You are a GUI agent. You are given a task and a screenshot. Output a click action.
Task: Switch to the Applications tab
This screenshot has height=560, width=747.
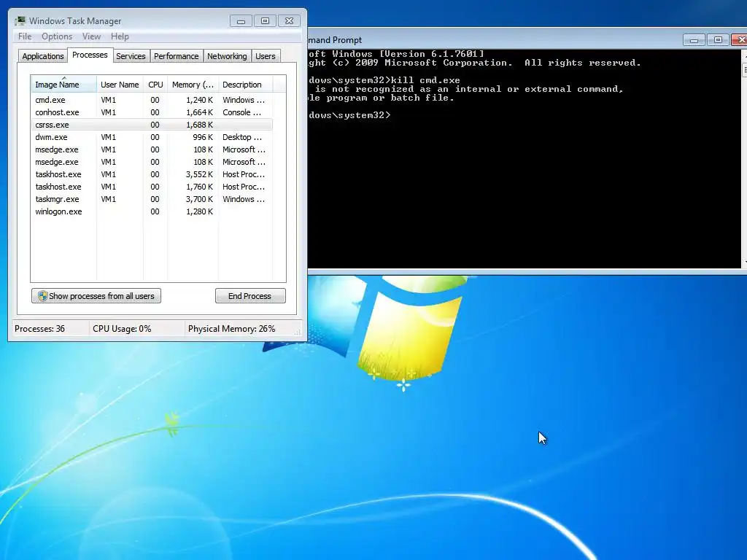43,56
